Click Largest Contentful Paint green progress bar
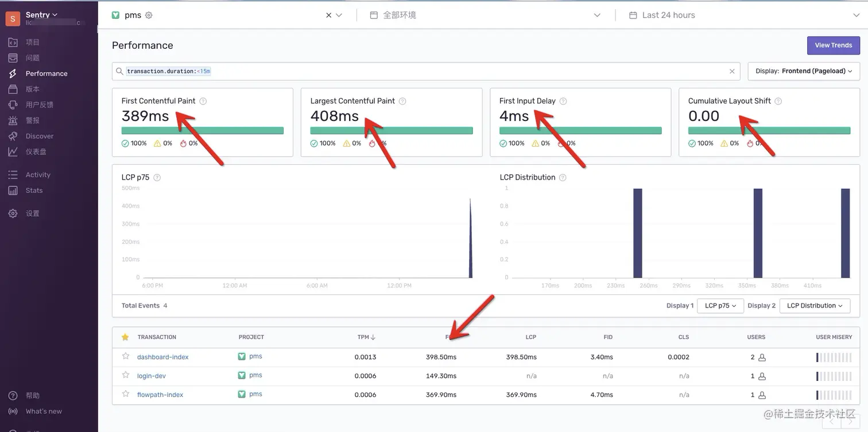868x432 pixels. pos(392,131)
